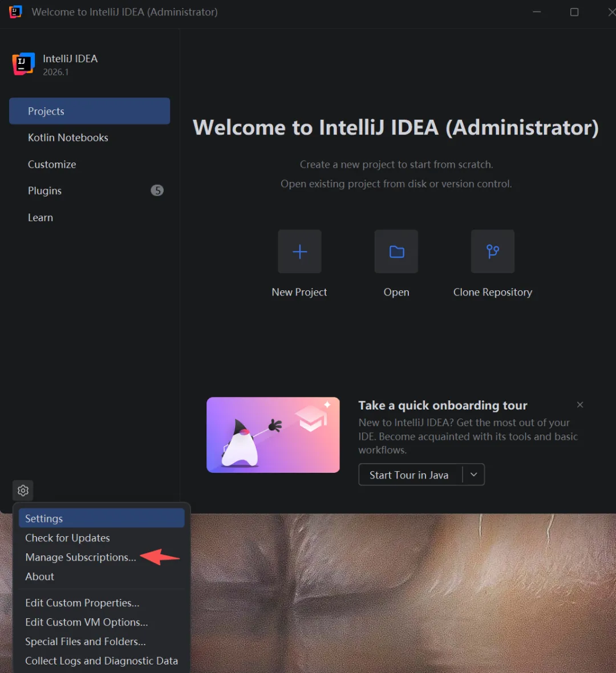Start Tour in Java
This screenshot has height=673, width=616.
point(410,475)
